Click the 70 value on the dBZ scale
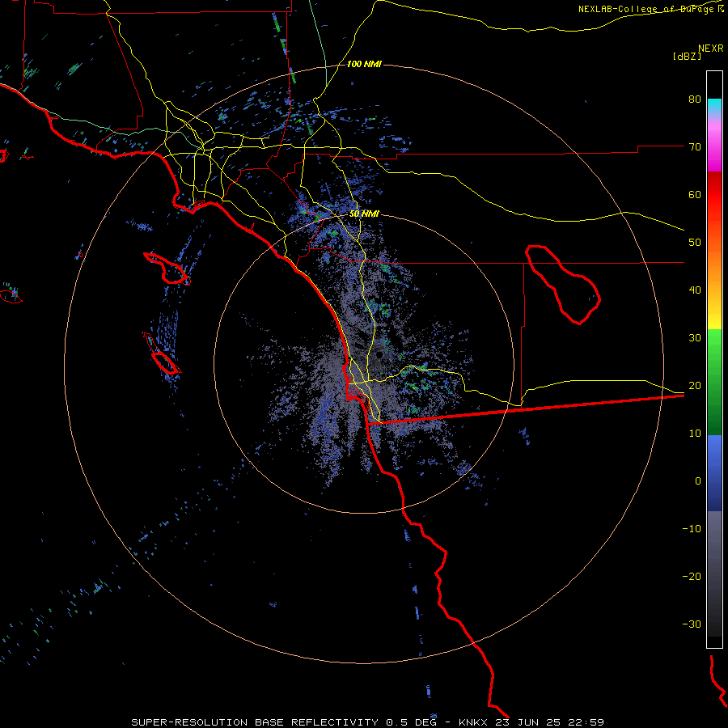The image size is (728, 728). pos(695,146)
